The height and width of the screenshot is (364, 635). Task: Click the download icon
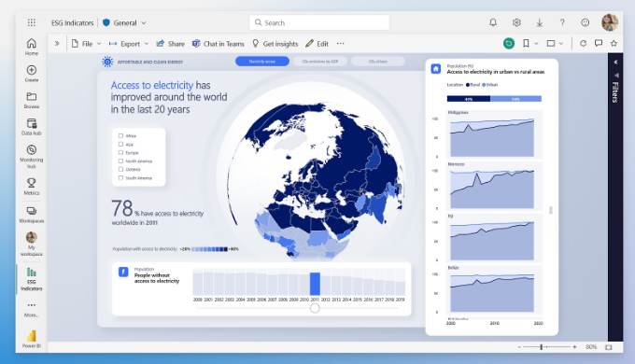[x=540, y=22]
